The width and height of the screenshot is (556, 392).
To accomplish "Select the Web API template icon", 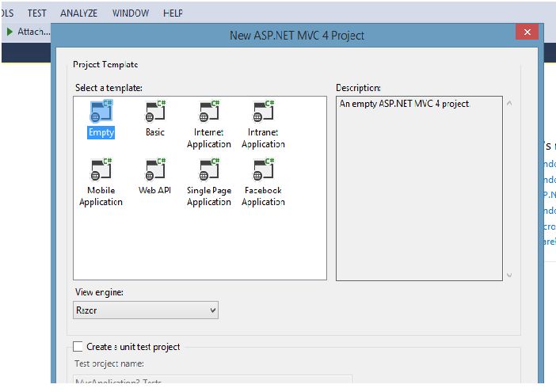I will click(x=155, y=170).
